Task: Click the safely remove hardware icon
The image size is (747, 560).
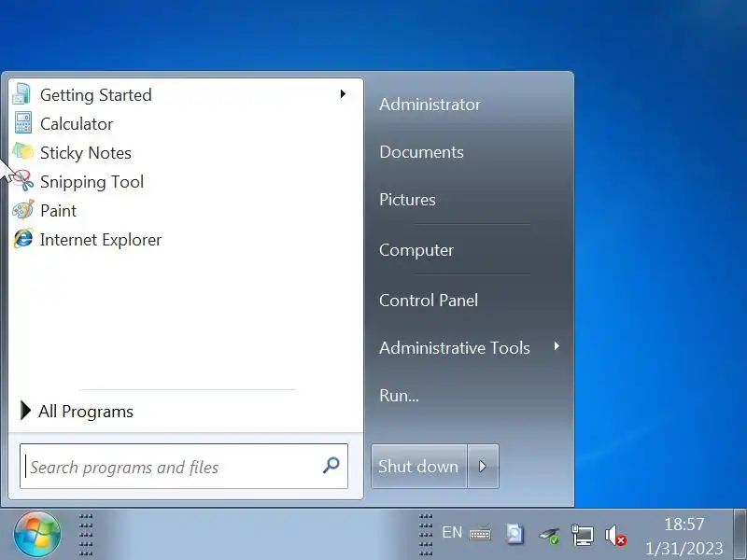Action: click(x=549, y=535)
